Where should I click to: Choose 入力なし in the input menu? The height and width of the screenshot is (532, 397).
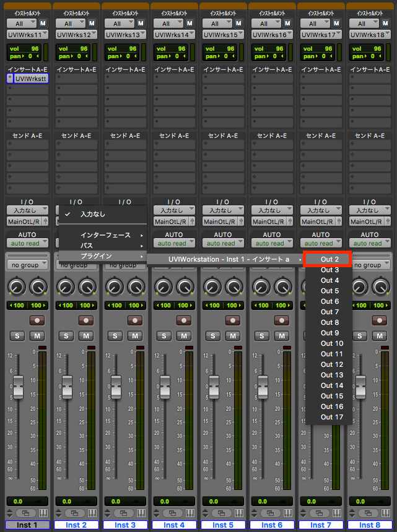(x=103, y=214)
